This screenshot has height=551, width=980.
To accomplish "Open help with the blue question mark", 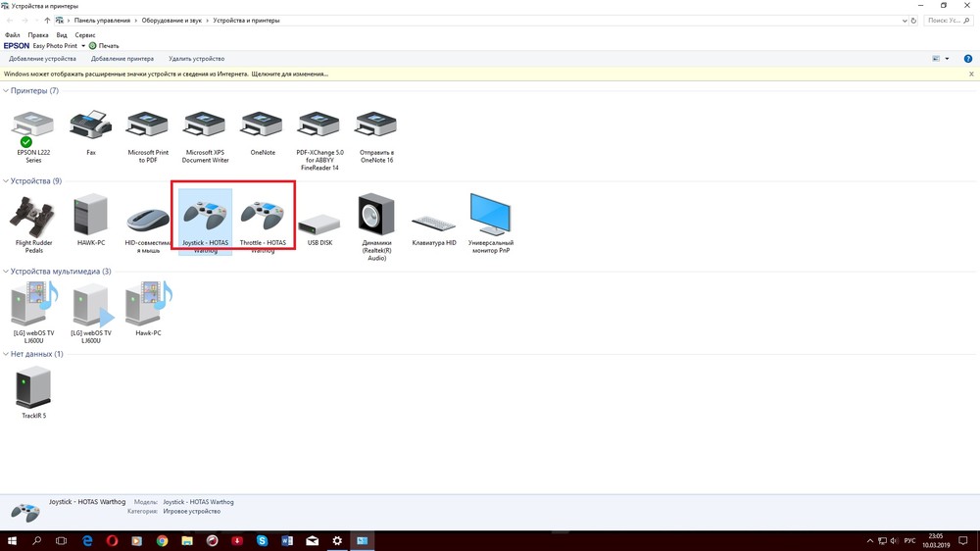I will (967, 59).
